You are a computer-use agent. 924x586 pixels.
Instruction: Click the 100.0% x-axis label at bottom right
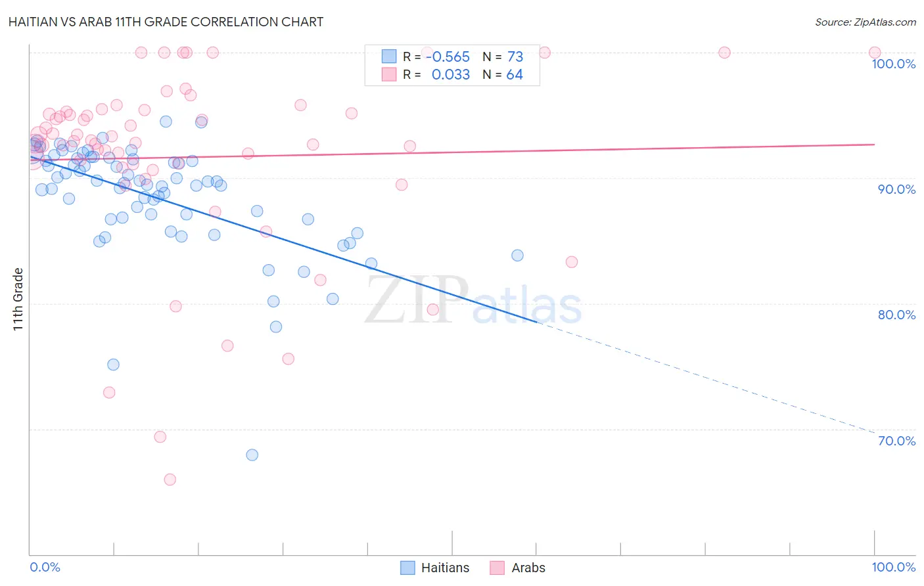(x=893, y=567)
